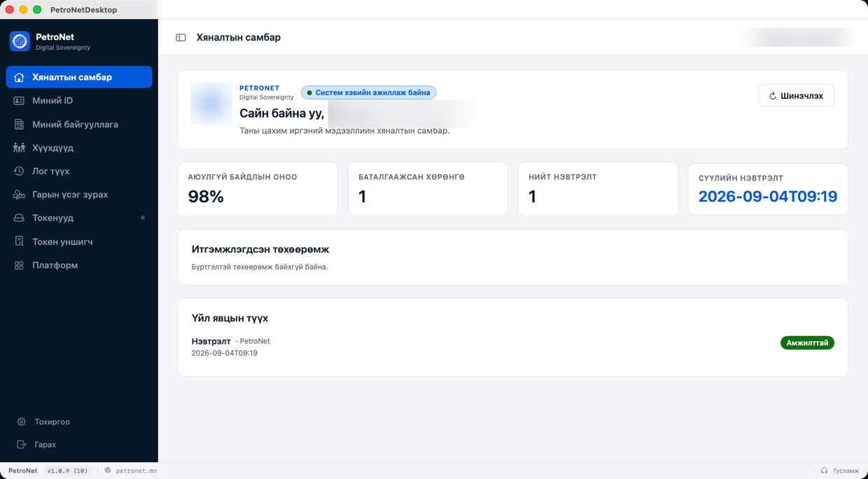Click the Токенууд notification dot
868x479 pixels.
(x=143, y=218)
